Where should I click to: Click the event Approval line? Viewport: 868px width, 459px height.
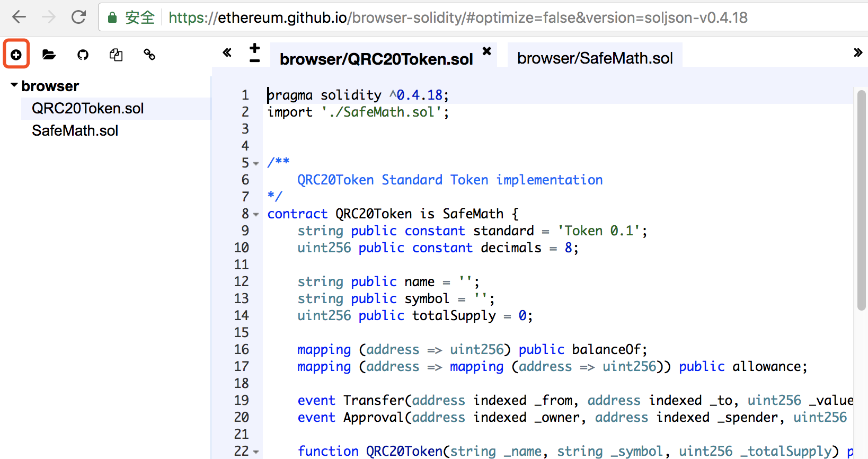(572, 417)
